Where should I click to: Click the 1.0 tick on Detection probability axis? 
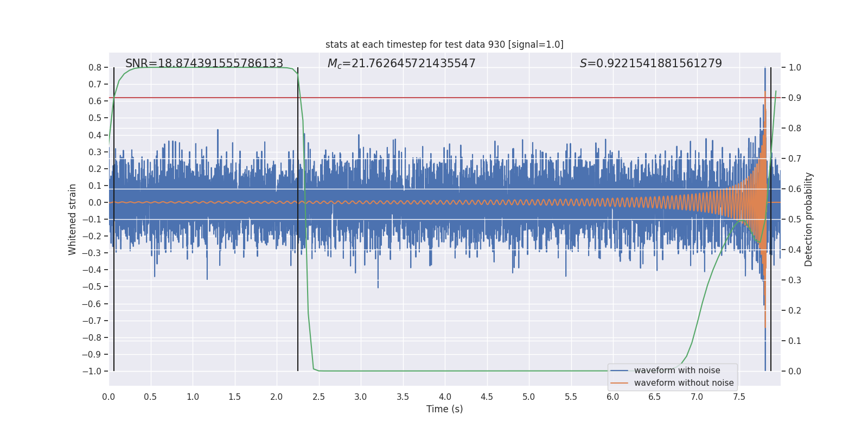795,68
